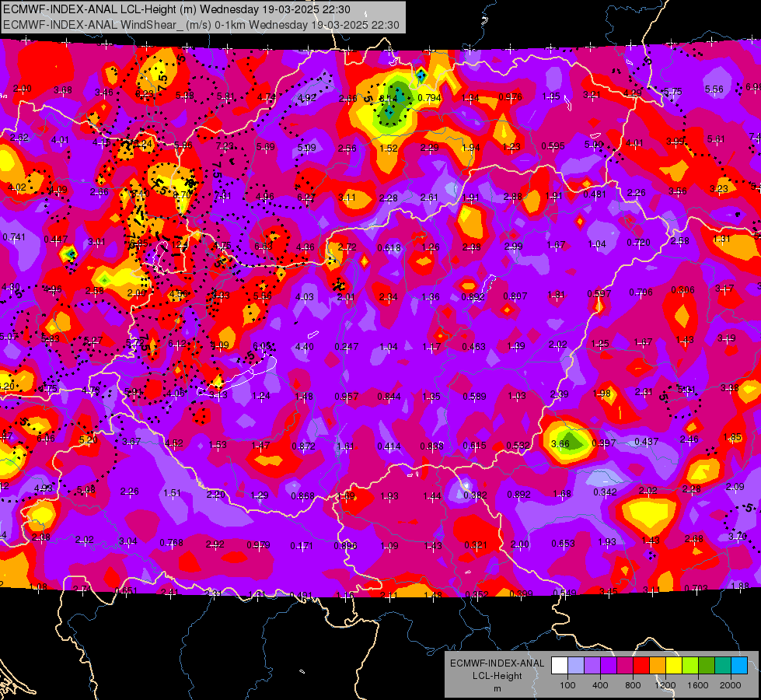Click the WindShear_ 0-1km title line
The width and height of the screenshot is (761, 700).
(x=201, y=25)
